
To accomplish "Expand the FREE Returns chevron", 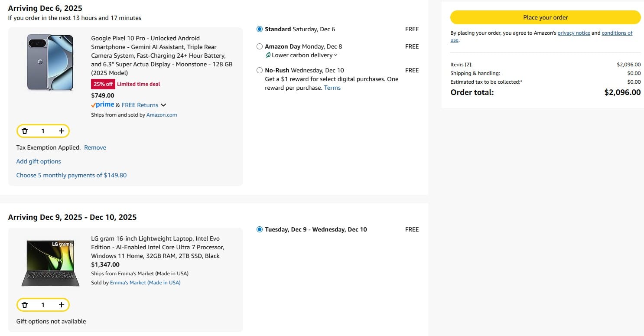I will tap(163, 105).
